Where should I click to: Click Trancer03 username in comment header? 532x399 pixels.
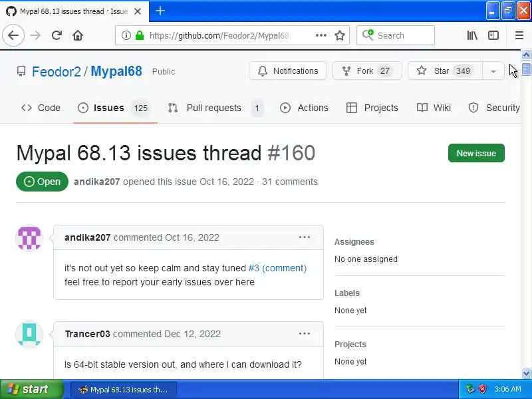pos(88,334)
